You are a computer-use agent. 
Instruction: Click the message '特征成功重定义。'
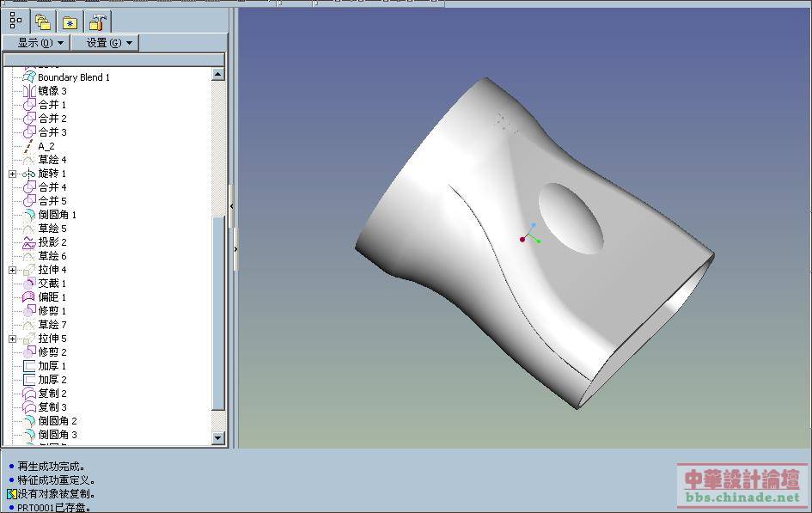coord(56,480)
